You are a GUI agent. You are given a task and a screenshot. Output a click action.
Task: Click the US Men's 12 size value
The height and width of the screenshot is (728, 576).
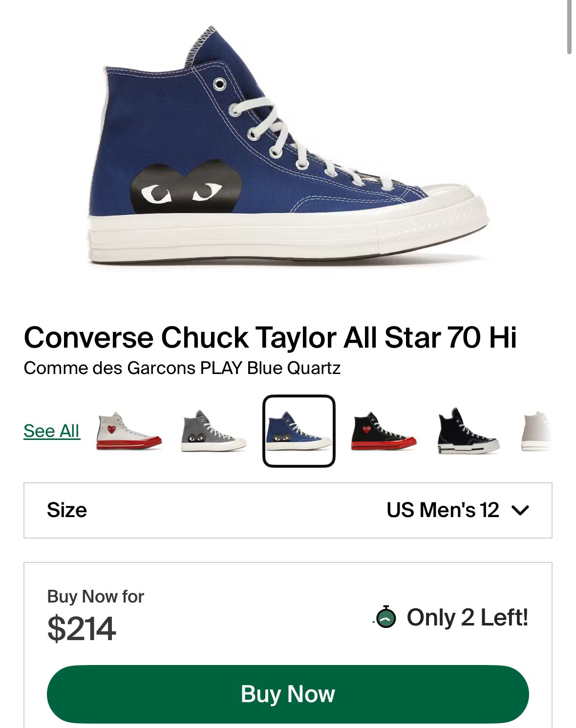(443, 510)
